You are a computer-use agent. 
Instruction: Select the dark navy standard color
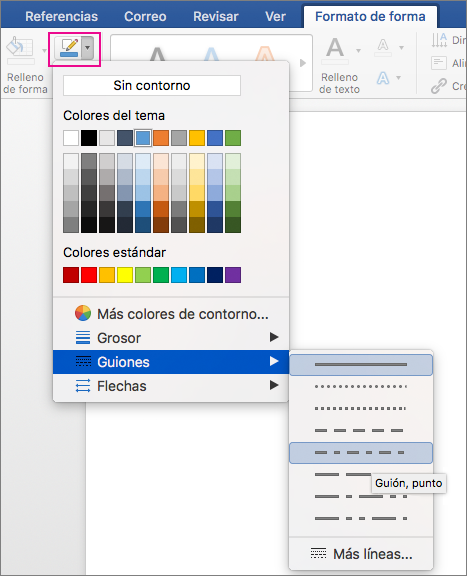(215, 275)
